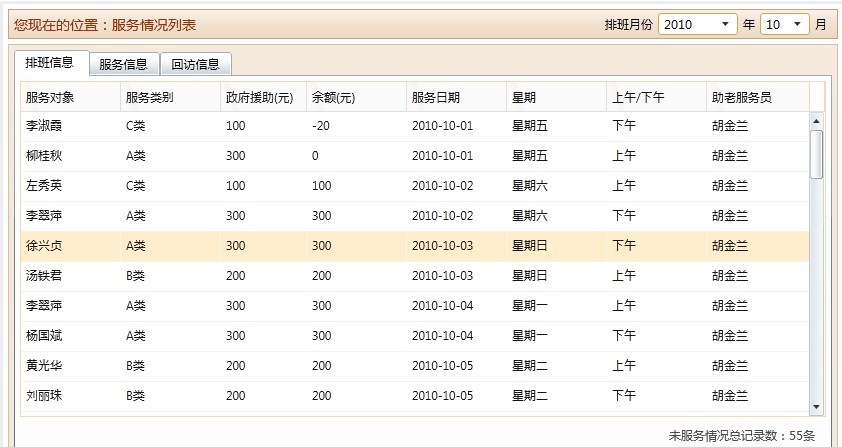This screenshot has width=842, height=447.
Task: Select the row for 刘丽珠
Action: click(x=44, y=396)
